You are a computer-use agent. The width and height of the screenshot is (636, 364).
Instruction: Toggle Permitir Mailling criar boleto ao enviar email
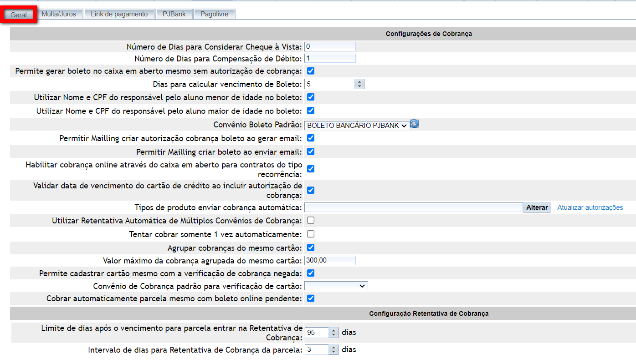(311, 152)
